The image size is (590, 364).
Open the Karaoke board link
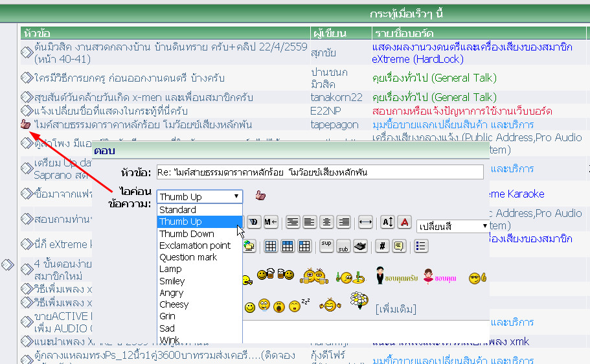(x=517, y=194)
